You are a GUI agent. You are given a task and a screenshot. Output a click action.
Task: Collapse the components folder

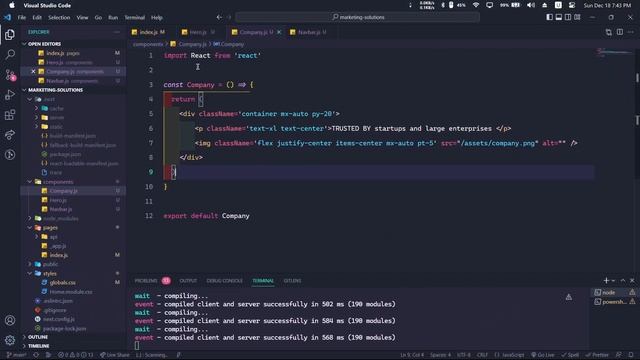click(30, 182)
